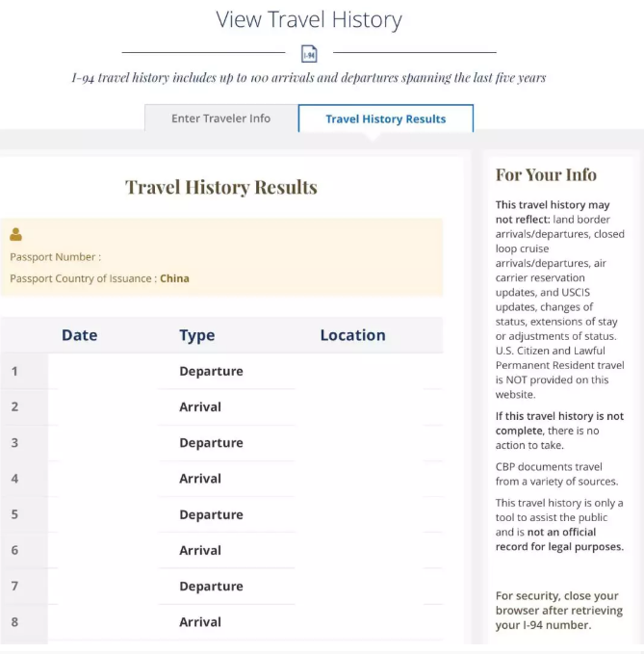This screenshot has height=654, width=644.
Task: Click the Date column header
Action: click(79, 335)
